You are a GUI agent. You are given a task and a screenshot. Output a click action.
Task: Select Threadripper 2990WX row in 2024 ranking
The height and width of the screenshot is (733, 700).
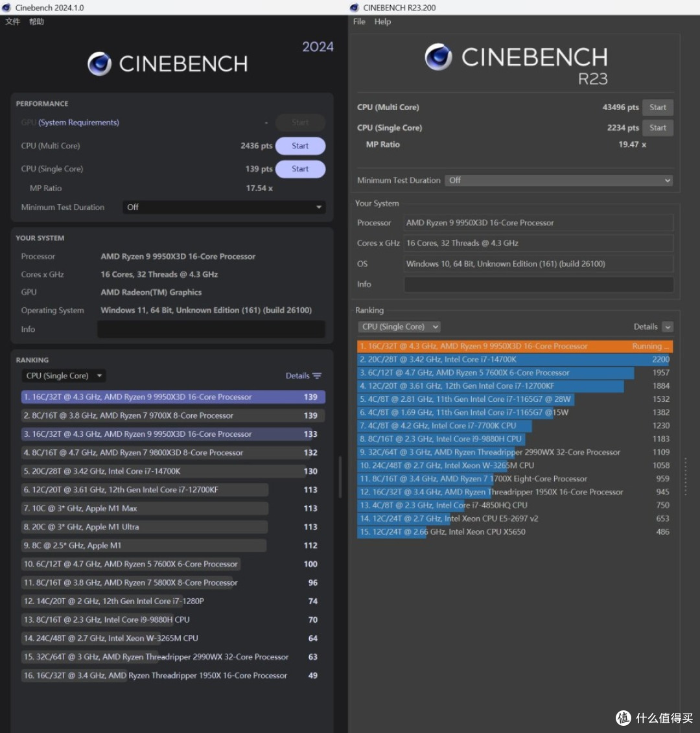[173, 657]
